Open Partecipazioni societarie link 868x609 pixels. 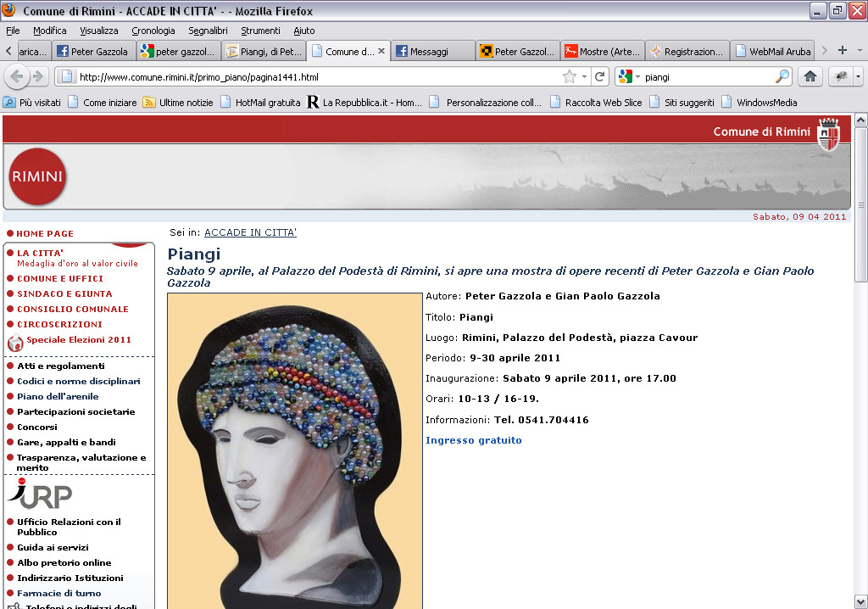[75, 411]
